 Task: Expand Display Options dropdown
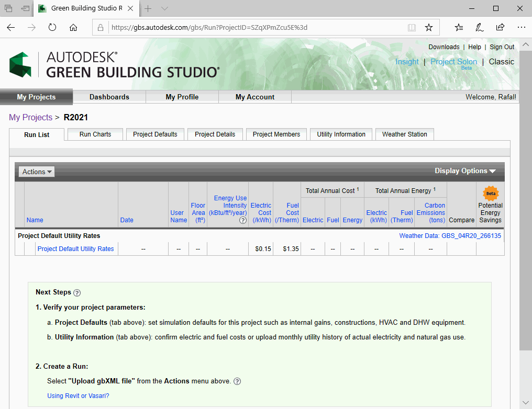pyautogui.click(x=465, y=171)
